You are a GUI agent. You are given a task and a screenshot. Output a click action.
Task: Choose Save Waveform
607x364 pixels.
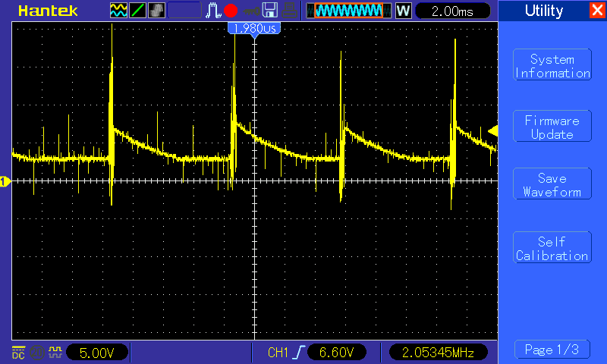[x=552, y=184]
